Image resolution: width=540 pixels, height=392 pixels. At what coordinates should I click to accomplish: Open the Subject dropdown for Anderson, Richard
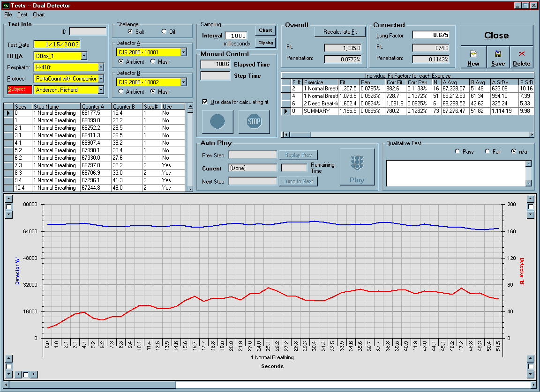click(101, 89)
